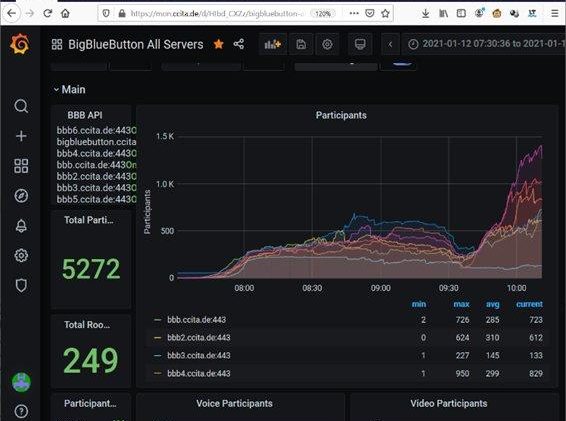Viewport: 566px width, 421px height.
Task: Open the Configuration gear in sidebar
Action: point(21,255)
